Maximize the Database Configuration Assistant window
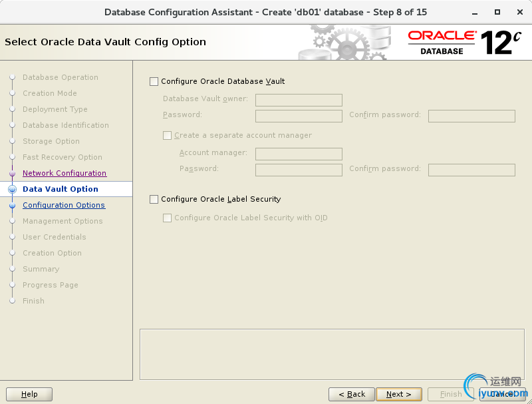Screen dimensions: 532x404 click(x=497, y=12)
